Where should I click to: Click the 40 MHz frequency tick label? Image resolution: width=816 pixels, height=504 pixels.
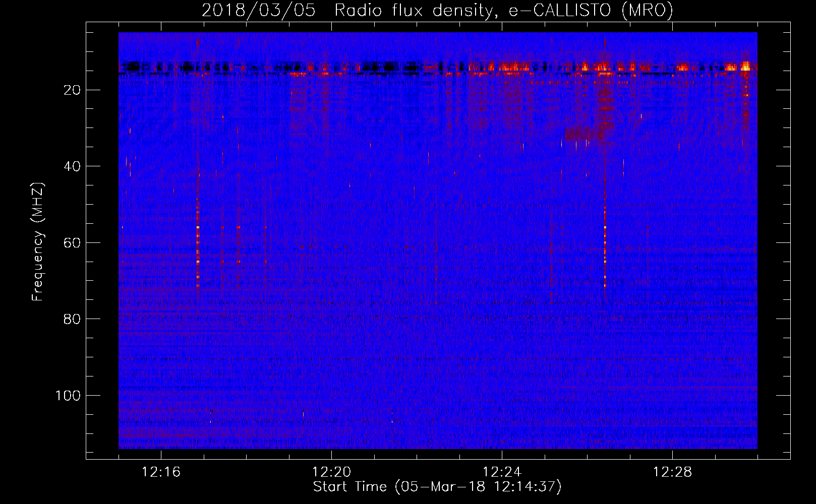point(73,166)
